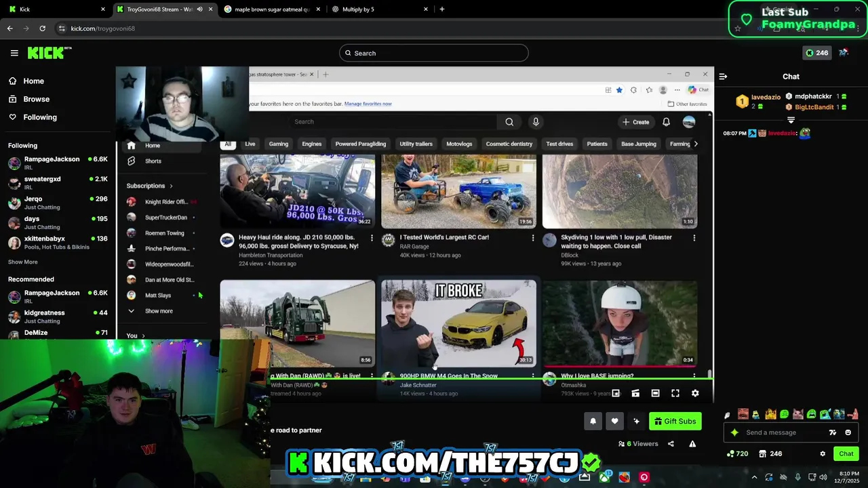Expand the YouTube Subscriptions section
Viewport: 868px width, 488px height.
click(x=150, y=186)
